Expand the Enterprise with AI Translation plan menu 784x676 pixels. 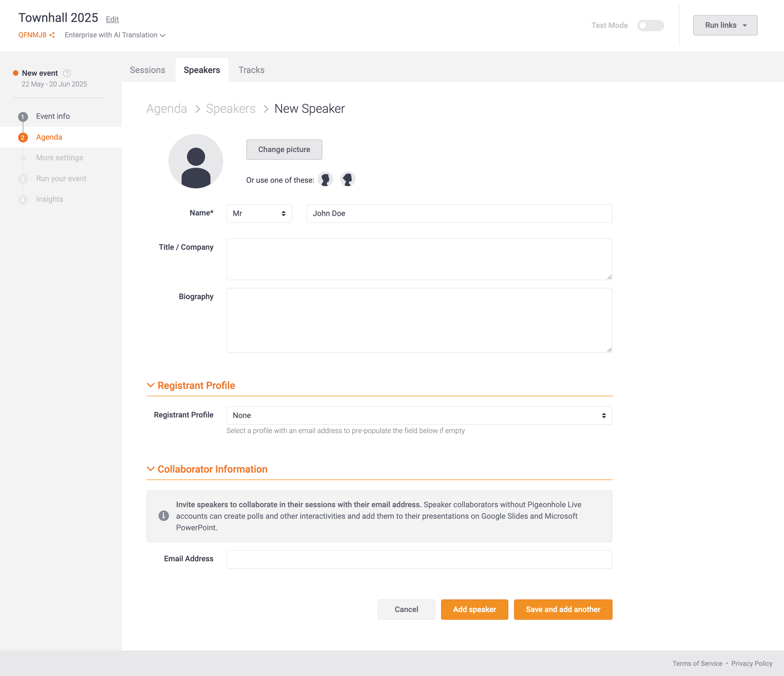115,35
